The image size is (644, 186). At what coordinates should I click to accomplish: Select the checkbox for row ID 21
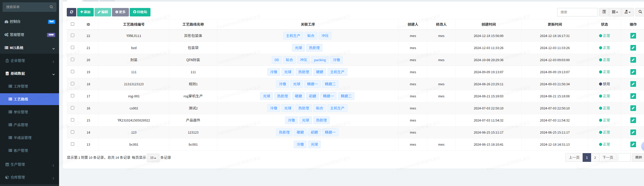pyautogui.click(x=72, y=48)
